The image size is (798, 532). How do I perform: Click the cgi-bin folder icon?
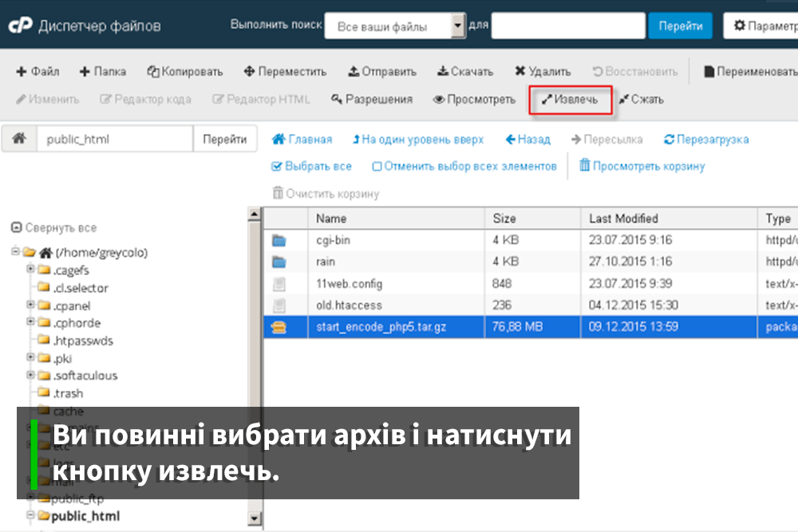(x=279, y=241)
